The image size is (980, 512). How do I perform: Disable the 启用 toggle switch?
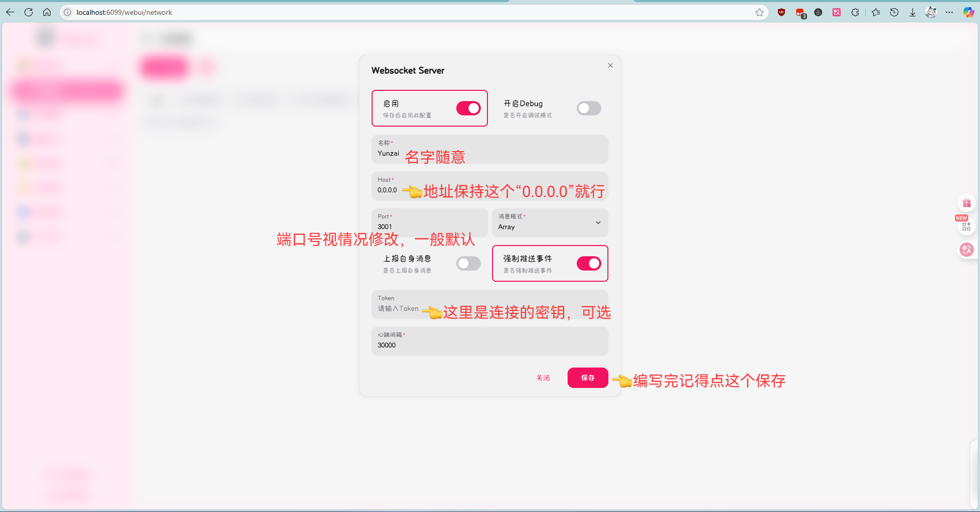pos(468,108)
